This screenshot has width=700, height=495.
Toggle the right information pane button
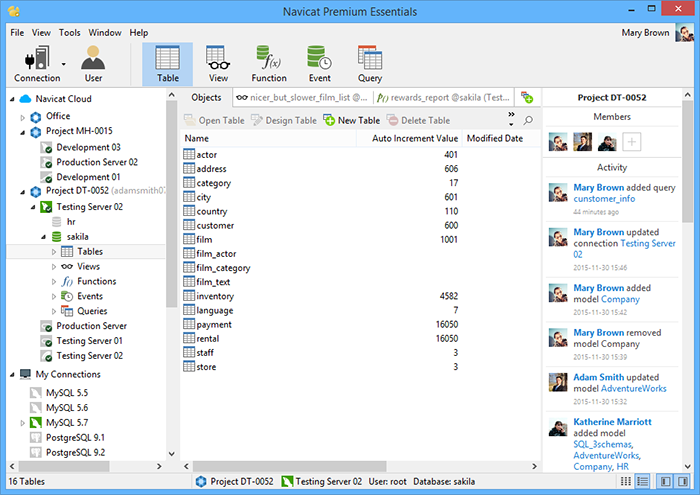[683, 481]
